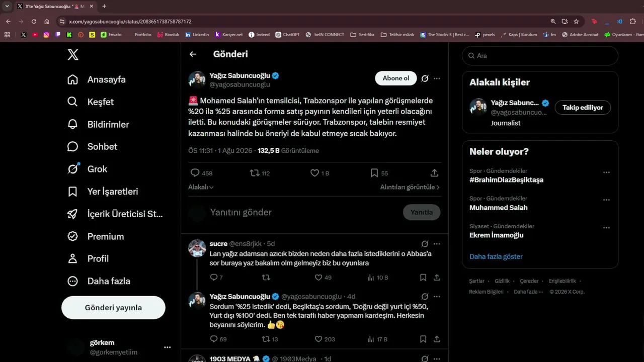The width and height of the screenshot is (644, 362).
Task: Like the main post with 1 B likes
Action: (319, 173)
